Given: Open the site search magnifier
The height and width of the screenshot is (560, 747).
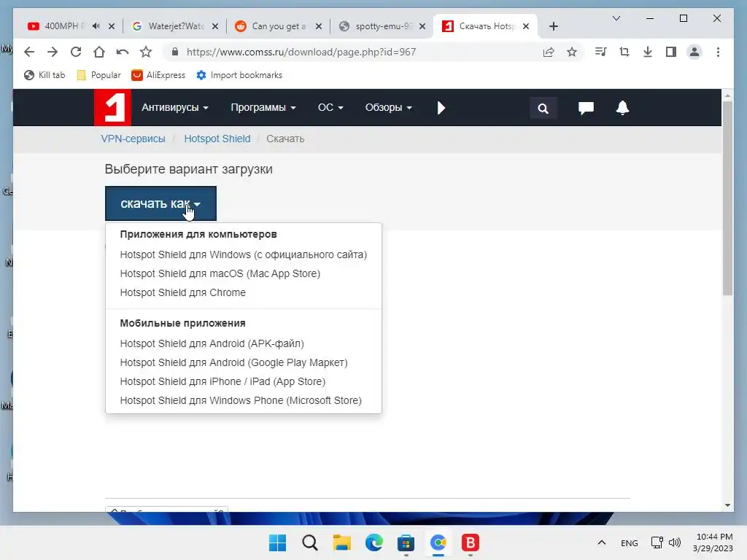Looking at the screenshot, I should [x=543, y=109].
